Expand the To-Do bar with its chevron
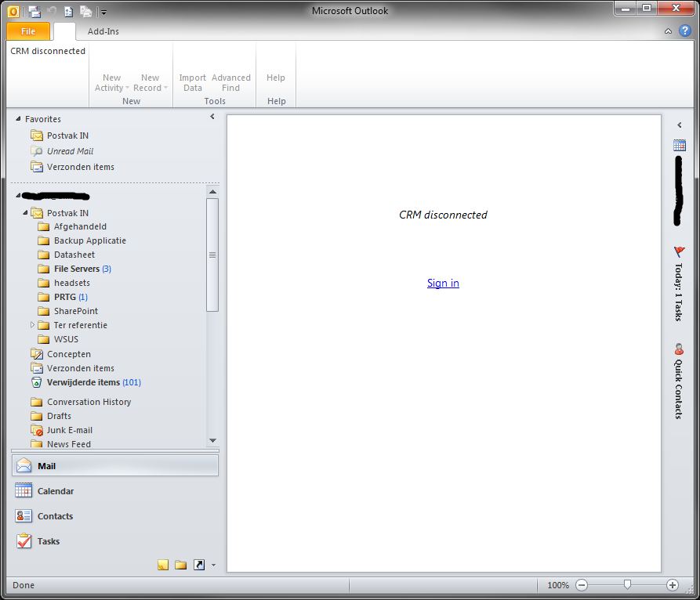The image size is (700, 600). pyautogui.click(x=680, y=125)
